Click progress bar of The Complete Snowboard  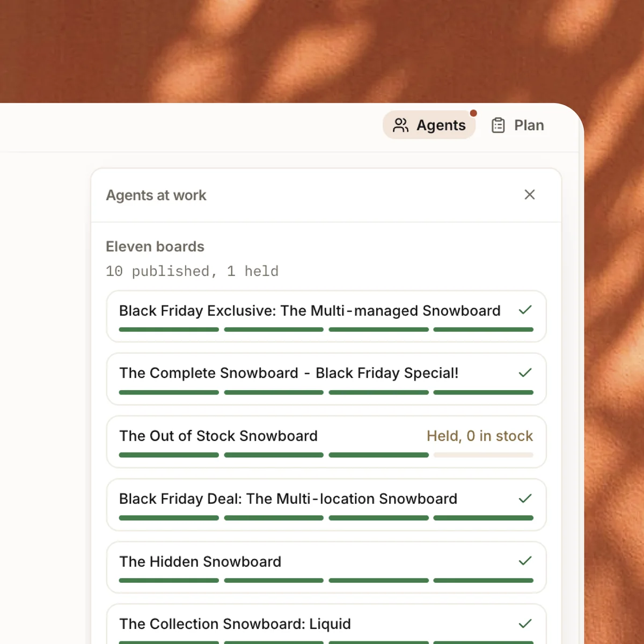click(x=326, y=392)
